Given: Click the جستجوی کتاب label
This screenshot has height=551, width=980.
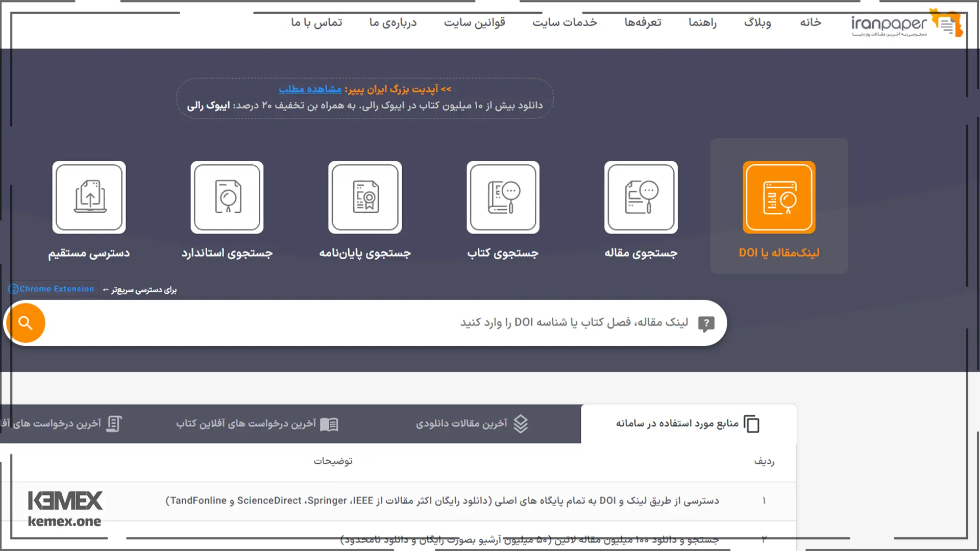Looking at the screenshot, I should click(503, 253).
